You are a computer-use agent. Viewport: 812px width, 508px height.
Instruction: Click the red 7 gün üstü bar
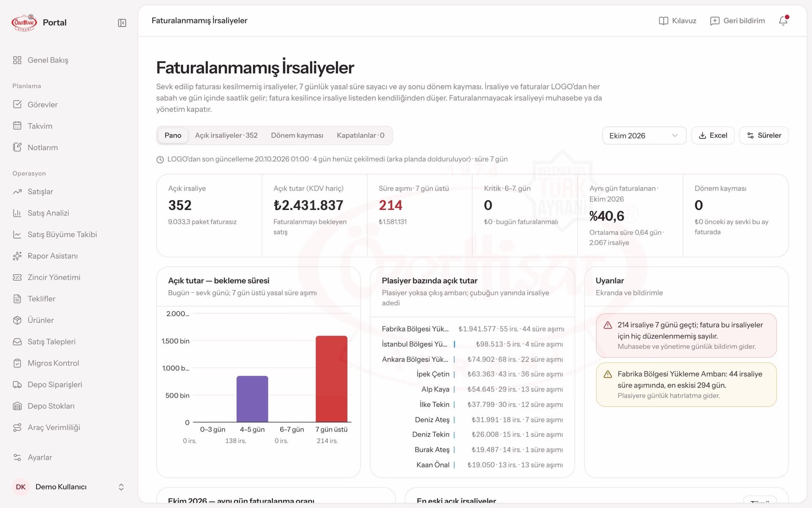pyautogui.click(x=332, y=379)
